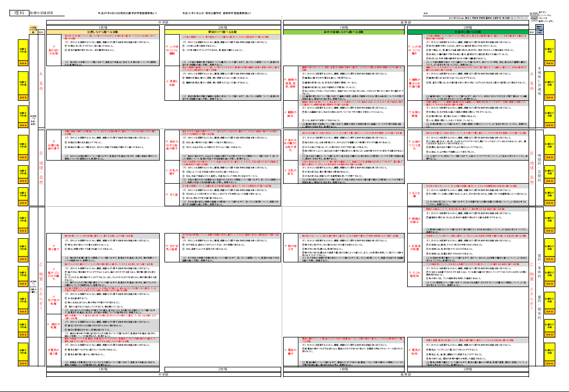Image resolution: width=569 pixels, height=392 pixels.
Task: Click the left-side A 生命 category label
Action: 41,81
